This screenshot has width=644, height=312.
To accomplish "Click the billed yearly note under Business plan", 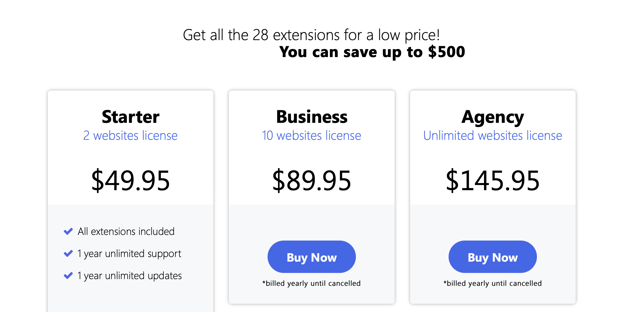I will 311,283.
